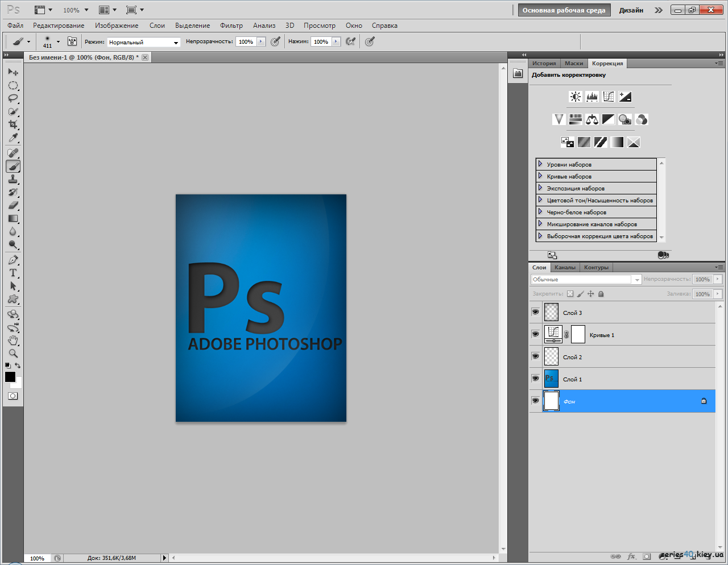Hide the Кривые 1 adjustment layer

535,334
